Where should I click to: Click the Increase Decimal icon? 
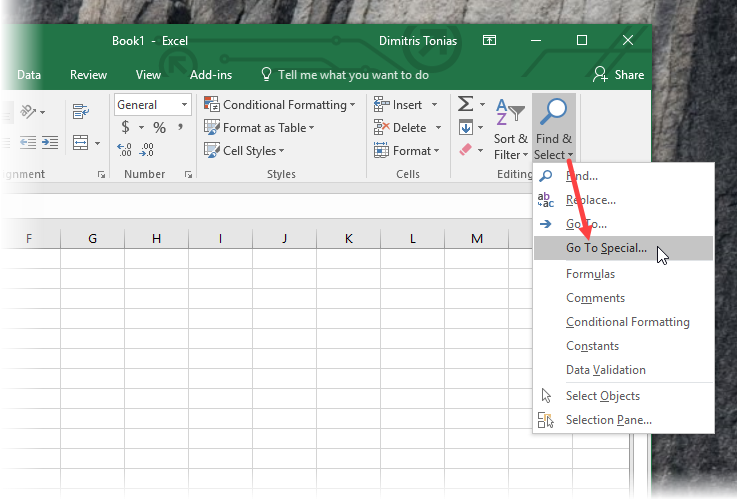125,150
